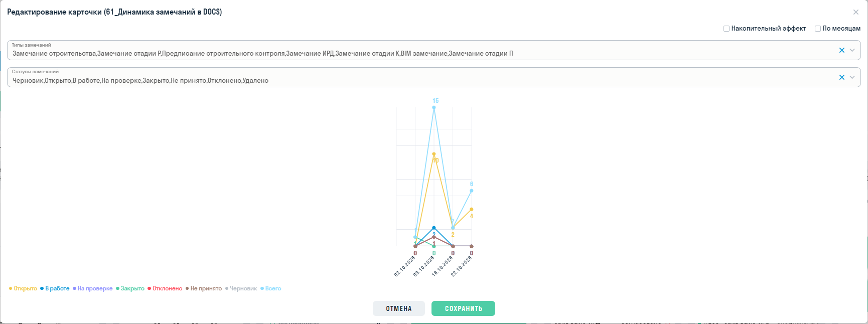
Task: Enable the Накопительный эффект checkbox
Action: 727,29
